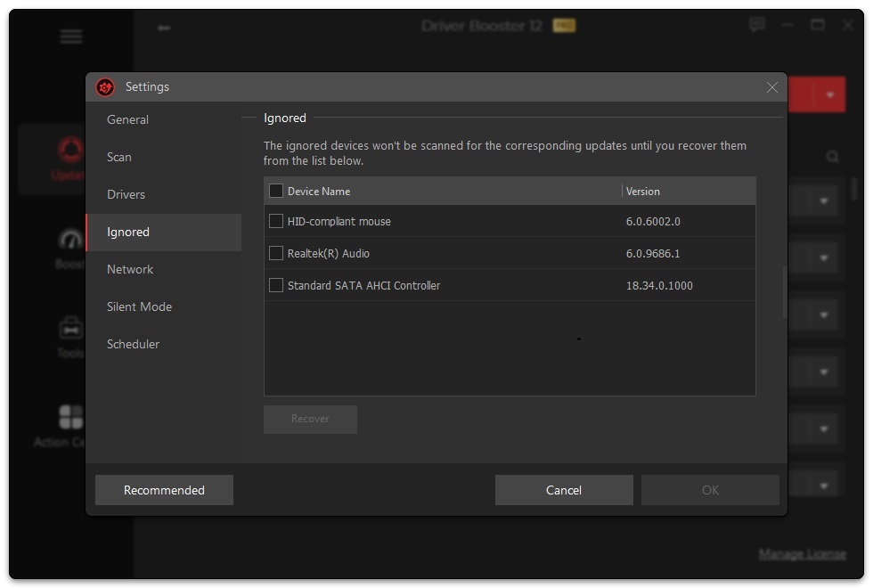The height and width of the screenshot is (588, 873).
Task: Switch to the Silent Mode tab
Action: [164, 306]
